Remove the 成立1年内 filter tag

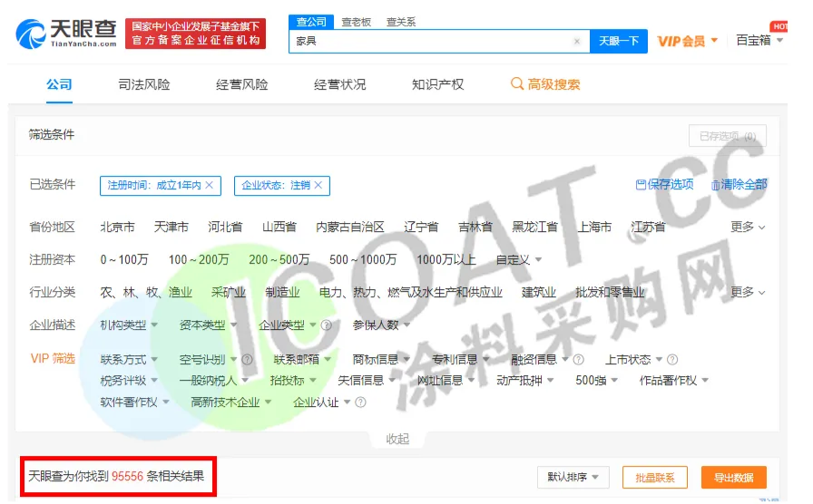pos(210,185)
